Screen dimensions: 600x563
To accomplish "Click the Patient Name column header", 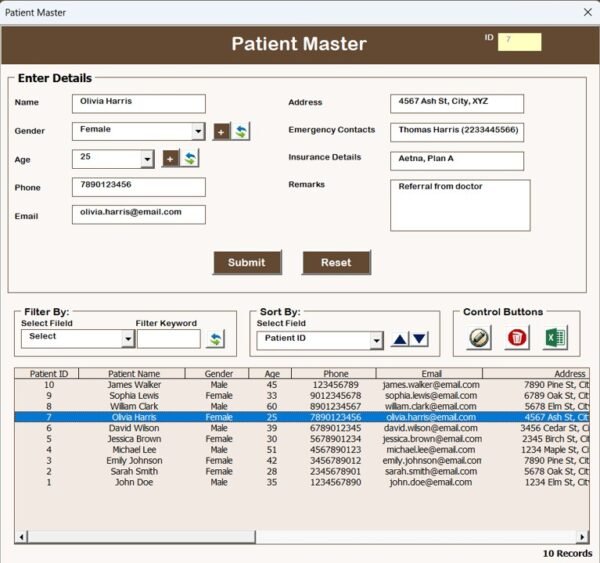I will pos(132,374).
